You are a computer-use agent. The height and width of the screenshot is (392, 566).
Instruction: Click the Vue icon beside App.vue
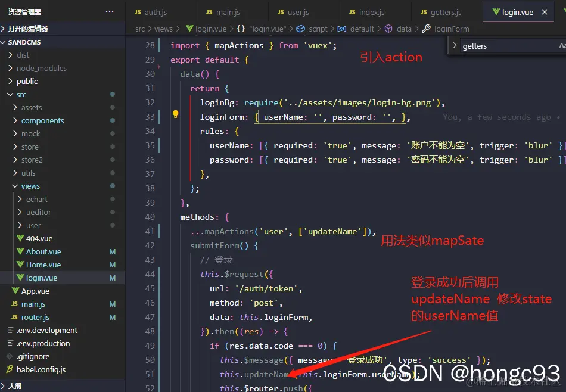tap(15, 291)
